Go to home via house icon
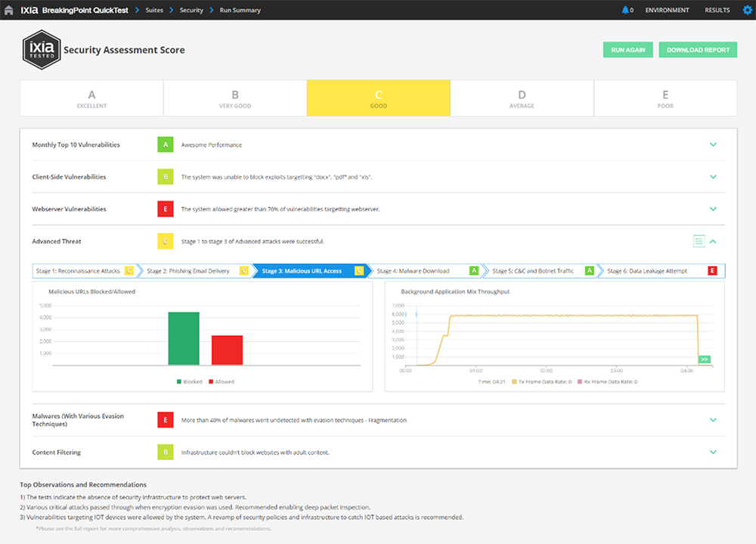 click(8, 10)
